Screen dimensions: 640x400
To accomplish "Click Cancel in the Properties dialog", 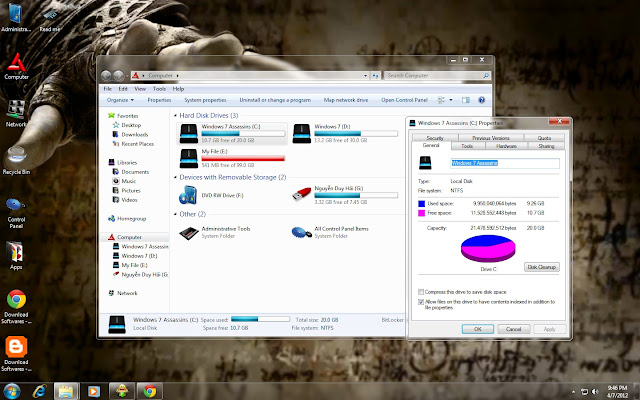I will tap(513, 329).
